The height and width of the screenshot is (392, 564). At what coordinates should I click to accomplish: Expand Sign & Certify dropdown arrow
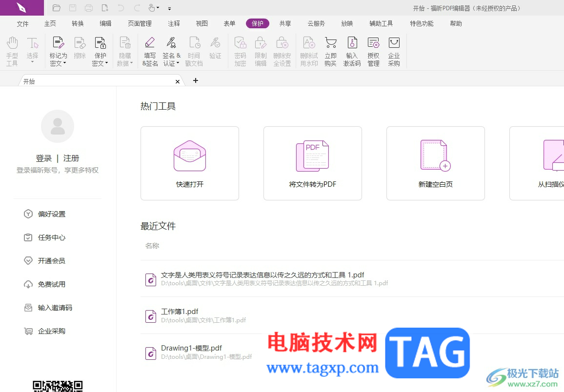click(178, 63)
